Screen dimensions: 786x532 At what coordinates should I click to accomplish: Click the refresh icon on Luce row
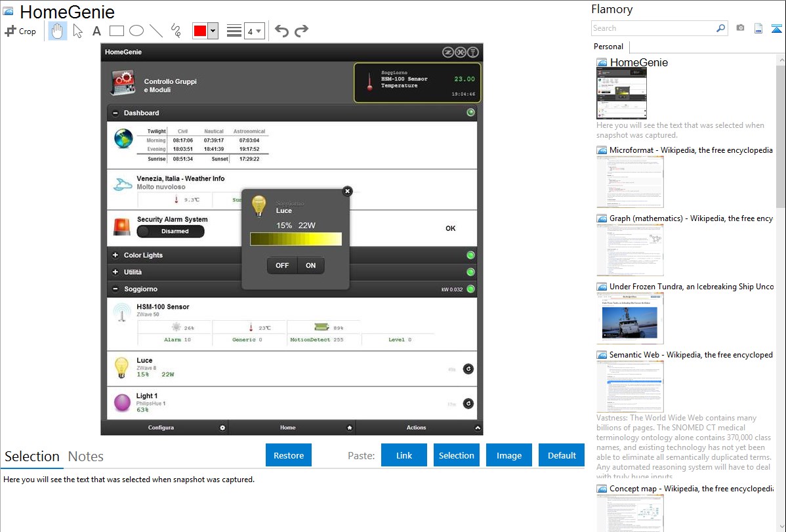pos(468,369)
